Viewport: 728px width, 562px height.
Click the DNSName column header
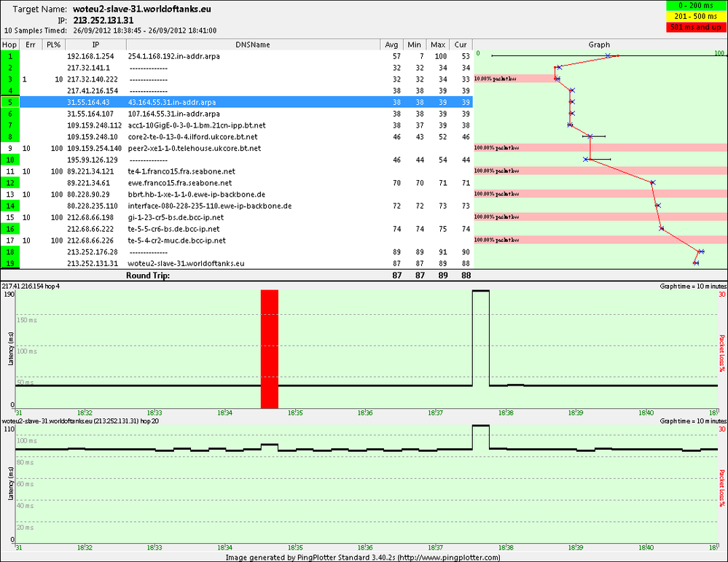pos(253,44)
